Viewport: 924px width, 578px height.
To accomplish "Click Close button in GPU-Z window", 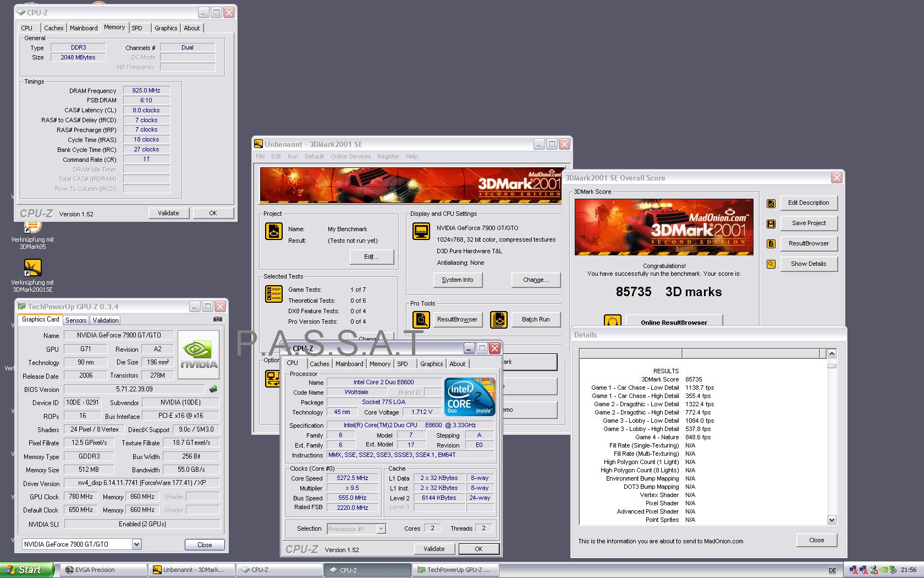I will click(x=205, y=544).
